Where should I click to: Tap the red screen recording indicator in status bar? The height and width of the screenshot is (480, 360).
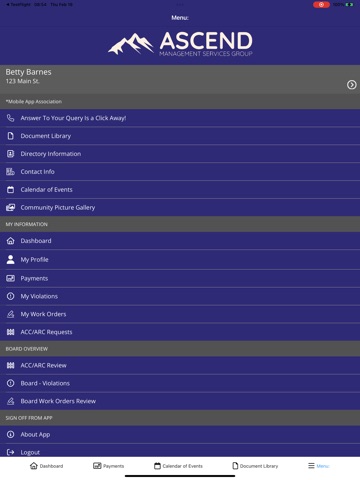pos(321,5)
